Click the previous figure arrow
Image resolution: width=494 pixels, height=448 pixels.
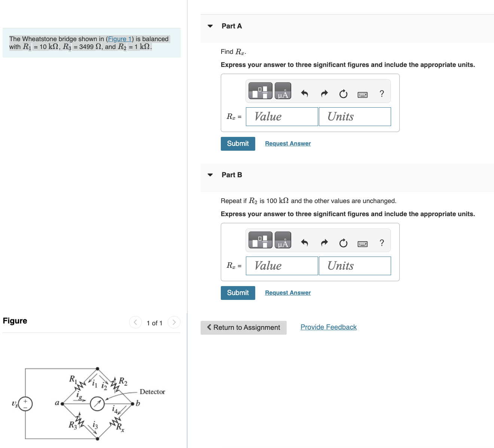coord(135,322)
